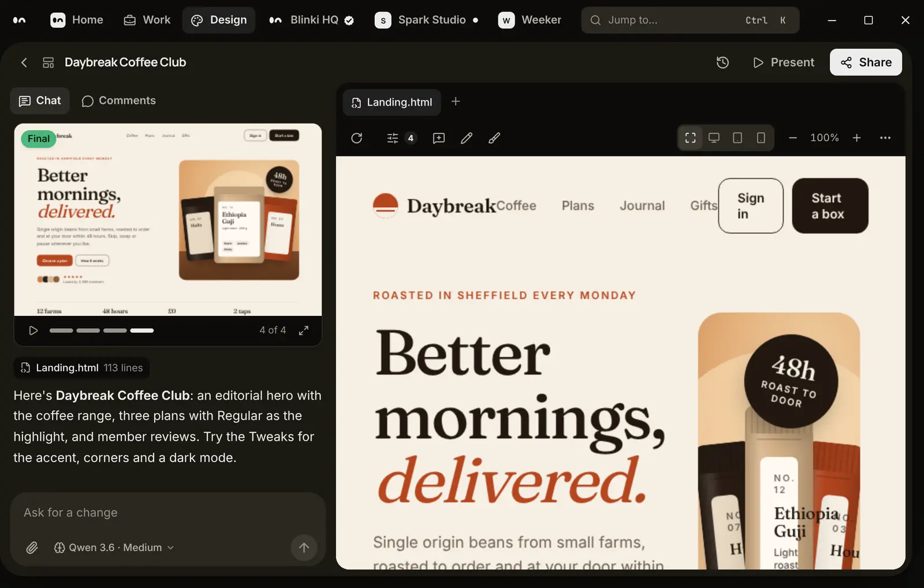This screenshot has width=924, height=588.
Task: Expand the slideshow preview fullscreen
Action: click(304, 330)
